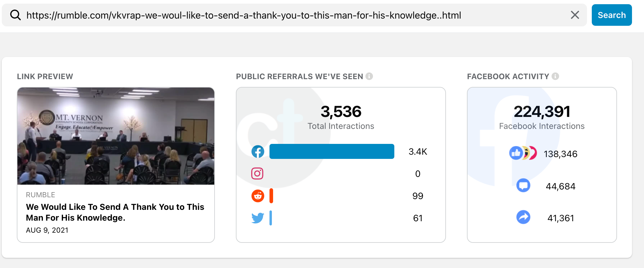Click the Instagram icon in referrals list
Screen dimensions: 644x268
[257, 174]
